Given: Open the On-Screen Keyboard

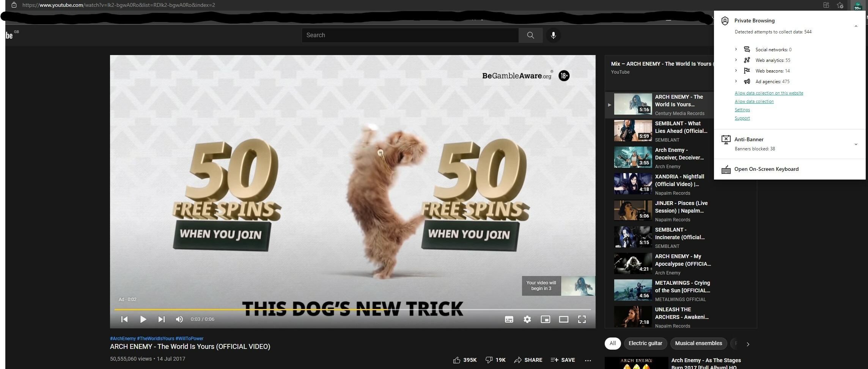Looking at the screenshot, I should tap(766, 169).
